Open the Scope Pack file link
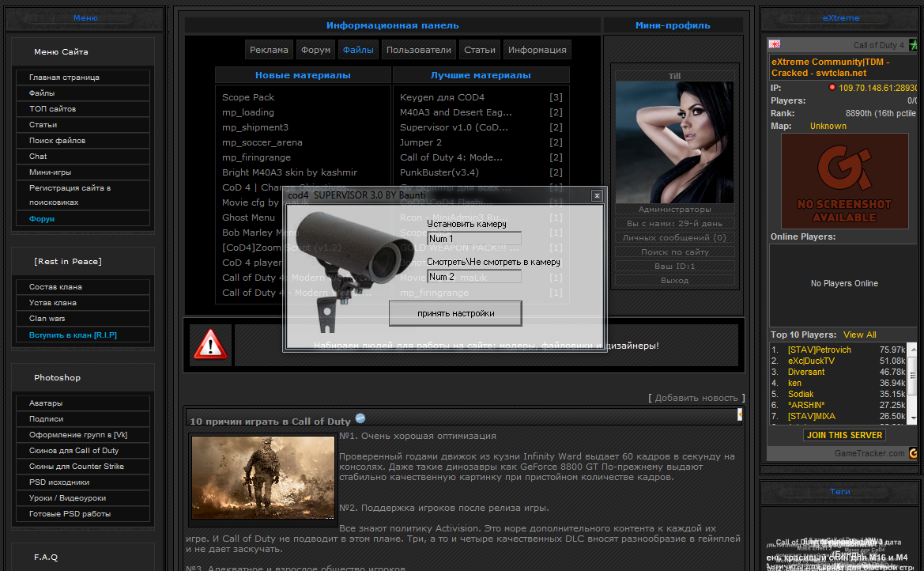924x571 pixels. [x=248, y=97]
